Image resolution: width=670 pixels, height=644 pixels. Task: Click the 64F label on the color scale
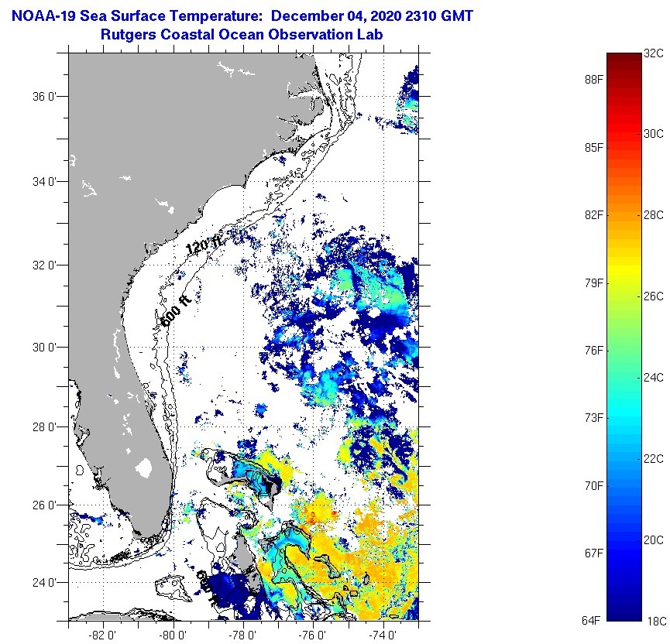coord(591,621)
